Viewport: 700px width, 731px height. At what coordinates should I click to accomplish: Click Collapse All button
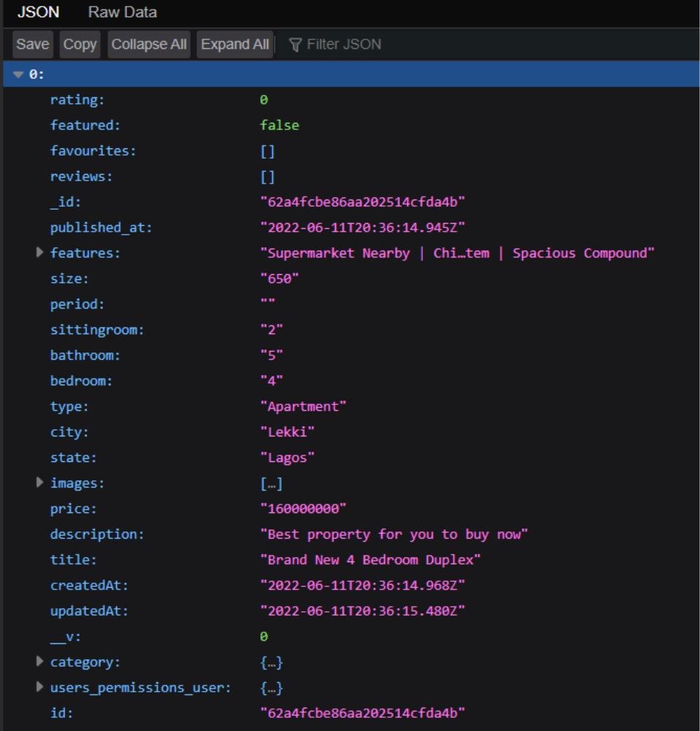point(148,45)
